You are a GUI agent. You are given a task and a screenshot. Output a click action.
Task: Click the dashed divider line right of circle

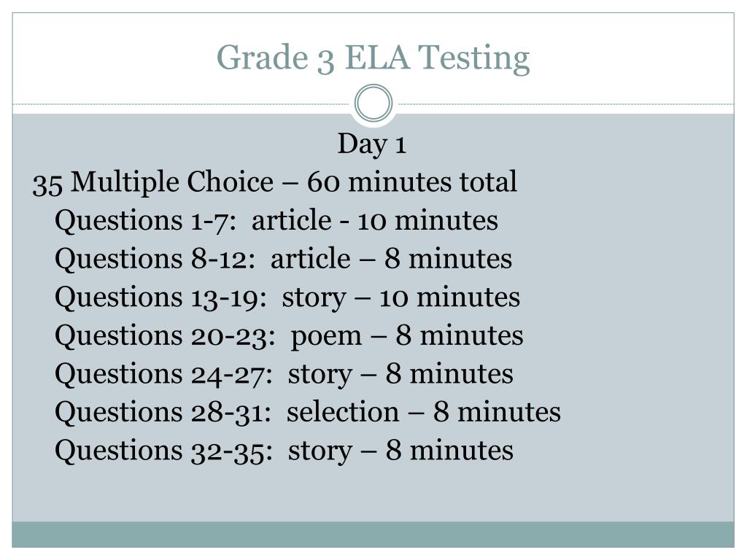pyautogui.click(x=564, y=104)
